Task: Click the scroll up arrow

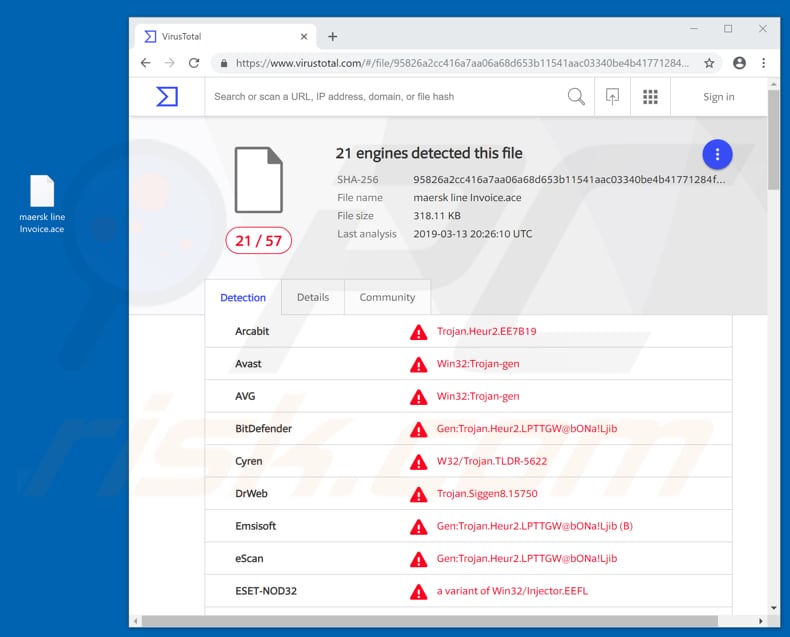Action: (773, 84)
